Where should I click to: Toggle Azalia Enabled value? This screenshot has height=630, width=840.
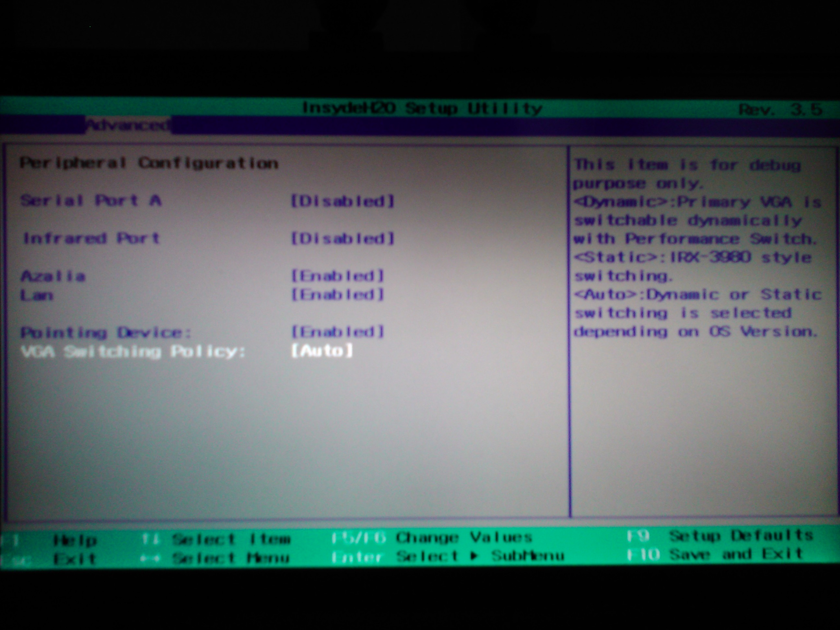click(338, 276)
